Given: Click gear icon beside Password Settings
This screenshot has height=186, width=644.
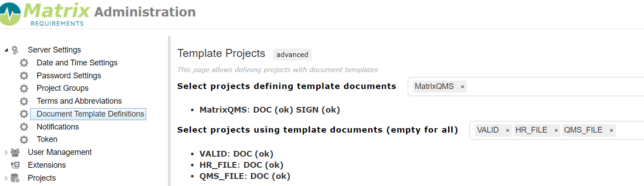Looking at the screenshot, I should (24, 76).
